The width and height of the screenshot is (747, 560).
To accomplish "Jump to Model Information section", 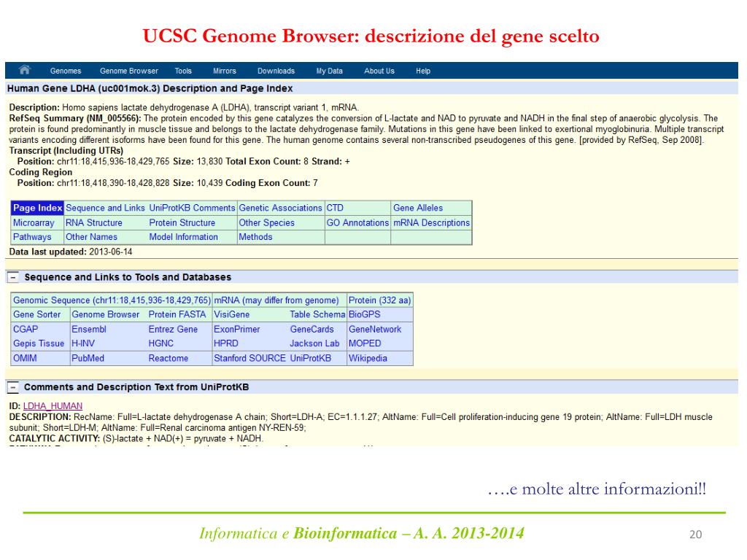I will [183, 237].
